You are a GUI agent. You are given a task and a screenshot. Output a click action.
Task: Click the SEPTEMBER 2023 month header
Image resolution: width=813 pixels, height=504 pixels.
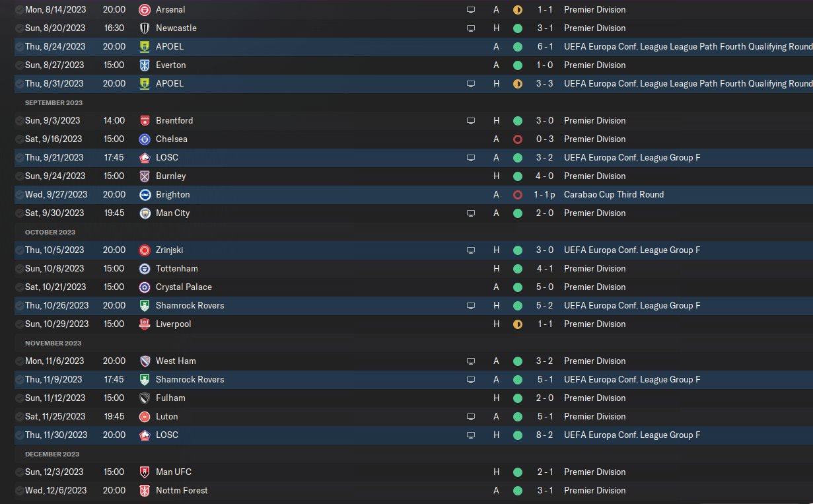[53, 102]
